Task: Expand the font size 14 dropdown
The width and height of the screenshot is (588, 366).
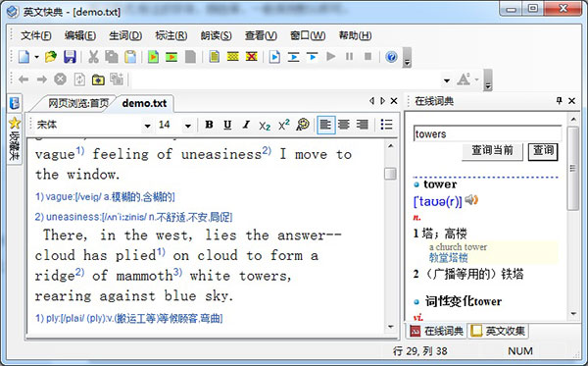Action: coord(188,127)
